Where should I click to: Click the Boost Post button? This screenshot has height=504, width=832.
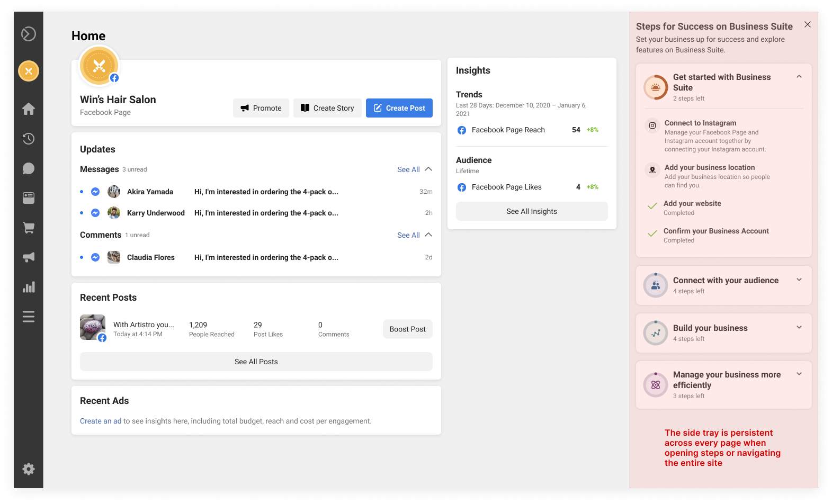click(407, 329)
